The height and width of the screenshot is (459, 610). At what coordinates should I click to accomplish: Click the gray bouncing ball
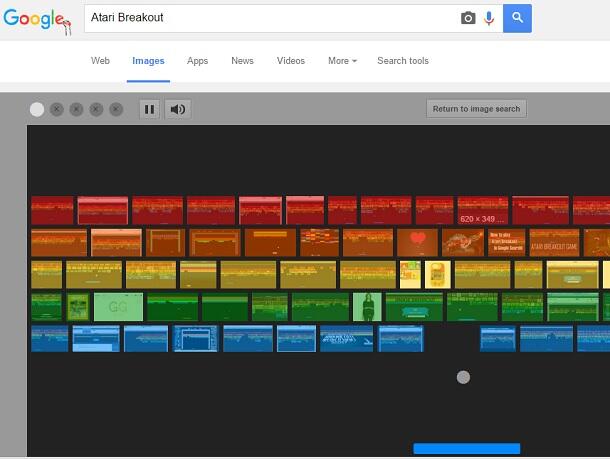click(463, 377)
